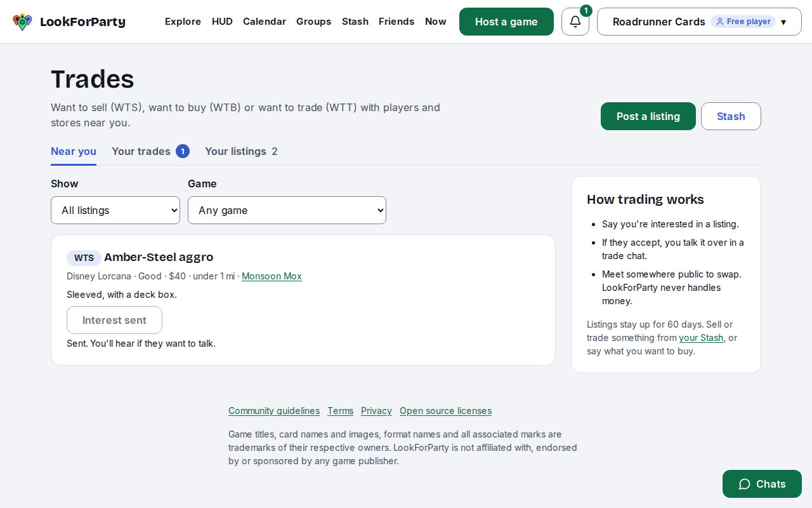Click the LookForParty logo icon

tap(22, 22)
